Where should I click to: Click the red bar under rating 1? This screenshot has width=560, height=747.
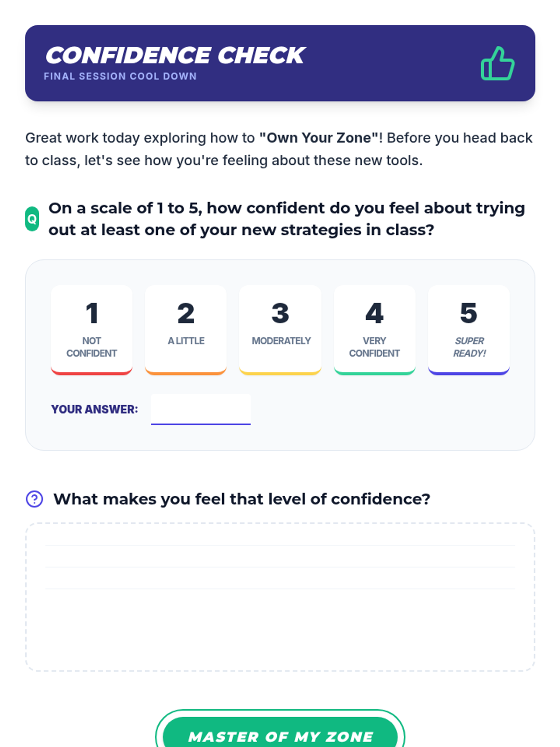click(x=91, y=372)
